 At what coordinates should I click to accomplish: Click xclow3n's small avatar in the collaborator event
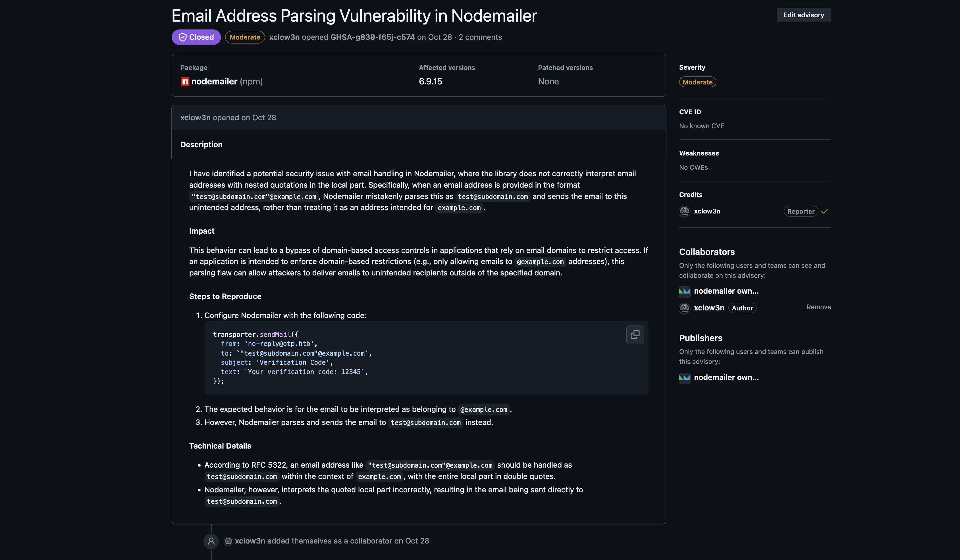(228, 541)
